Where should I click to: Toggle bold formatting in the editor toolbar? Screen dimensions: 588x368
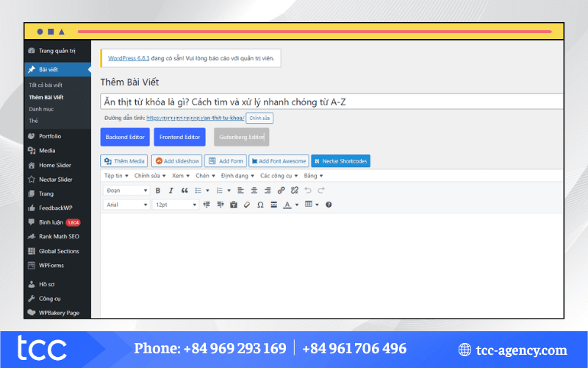(158, 190)
